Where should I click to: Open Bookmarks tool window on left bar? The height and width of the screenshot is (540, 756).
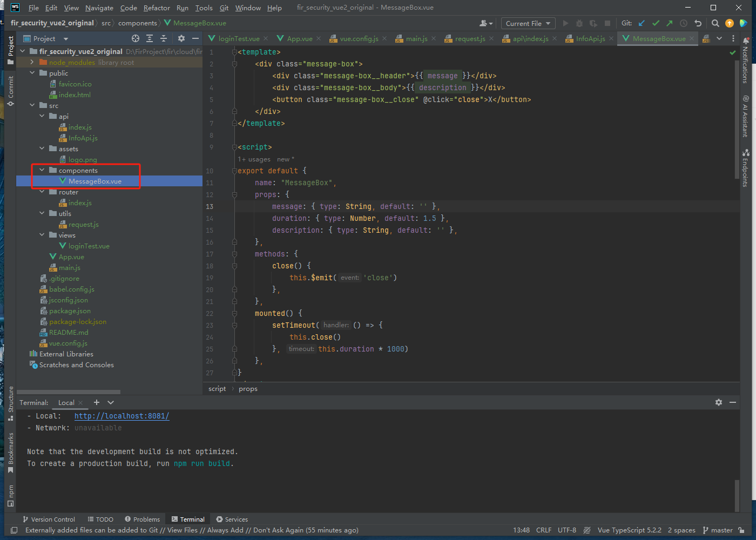(x=11, y=453)
